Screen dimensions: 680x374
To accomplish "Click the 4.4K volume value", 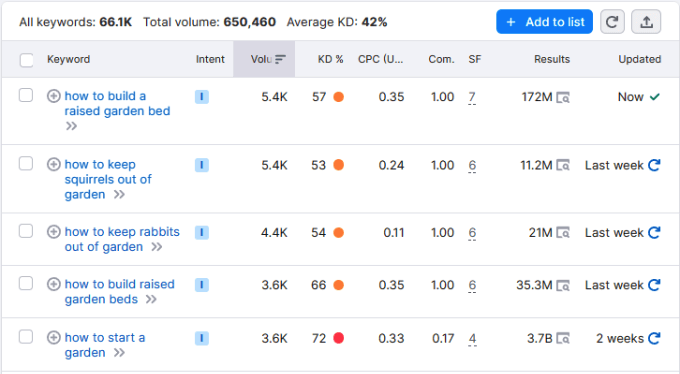I will tap(274, 233).
